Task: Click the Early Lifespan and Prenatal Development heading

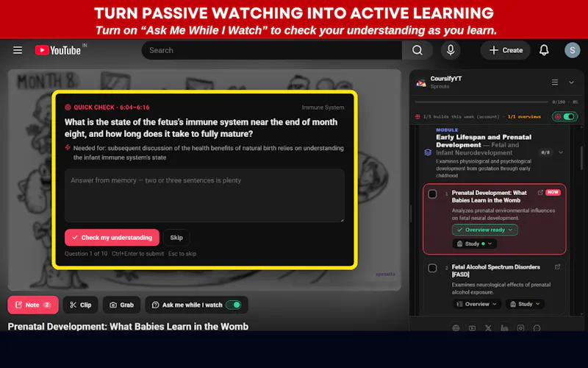Action: [x=484, y=141]
